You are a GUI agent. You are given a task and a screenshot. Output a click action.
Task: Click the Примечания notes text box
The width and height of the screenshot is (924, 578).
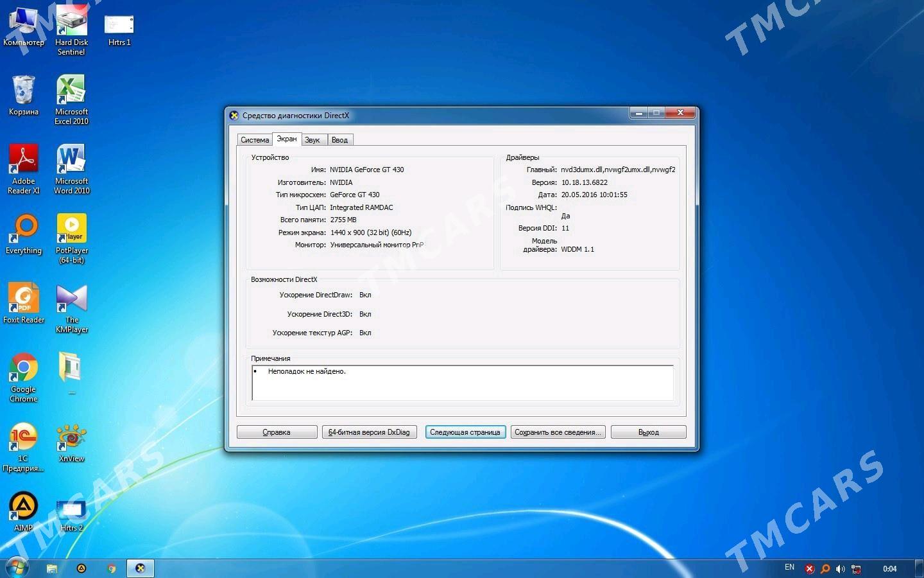point(463,383)
